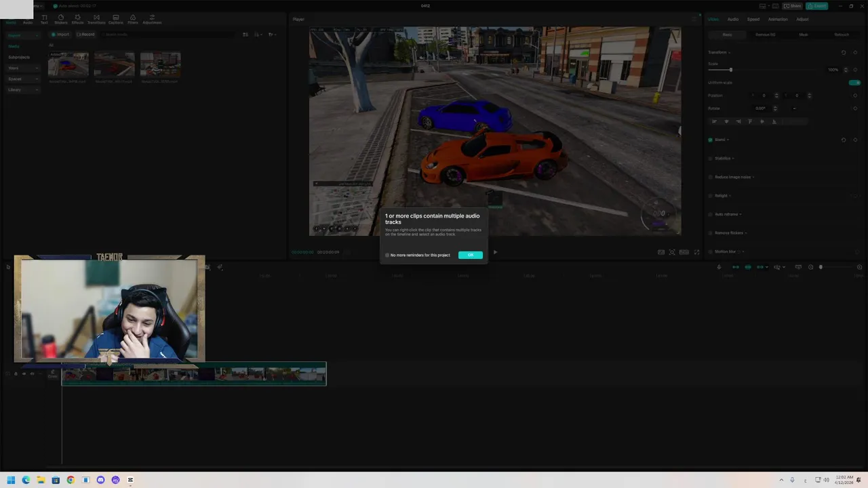The height and width of the screenshot is (488, 868).
Task: Switch to the Audio inspector tab
Action: [x=733, y=19]
